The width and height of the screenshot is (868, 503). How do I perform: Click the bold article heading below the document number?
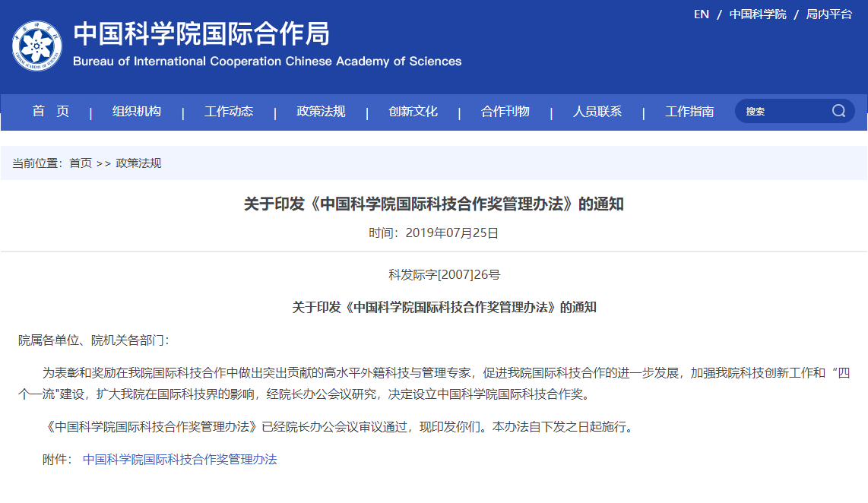pos(444,307)
